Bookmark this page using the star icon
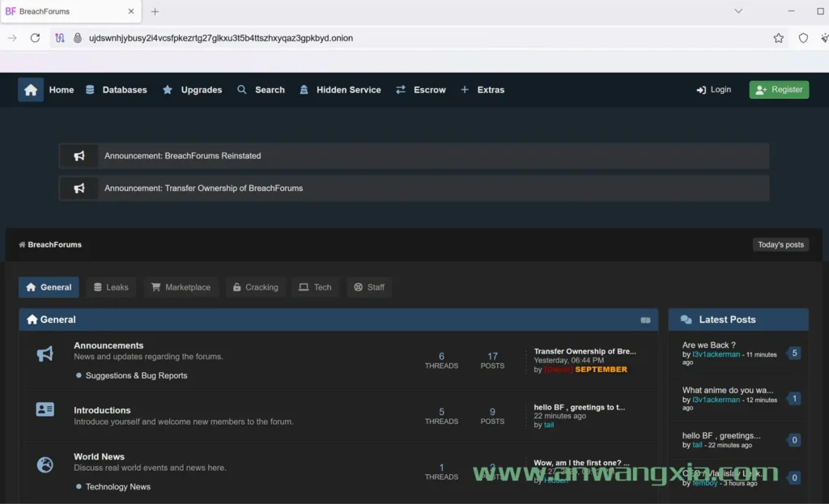The width and height of the screenshot is (829, 504). coord(778,38)
